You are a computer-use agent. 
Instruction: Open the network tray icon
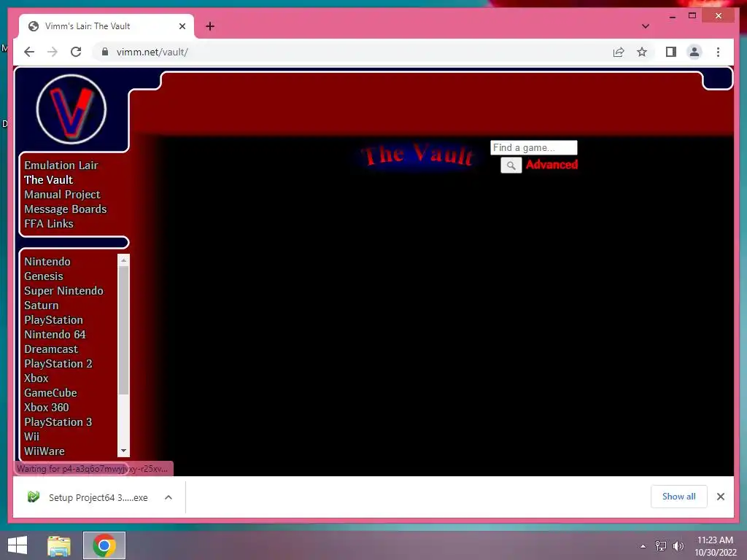click(661, 546)
